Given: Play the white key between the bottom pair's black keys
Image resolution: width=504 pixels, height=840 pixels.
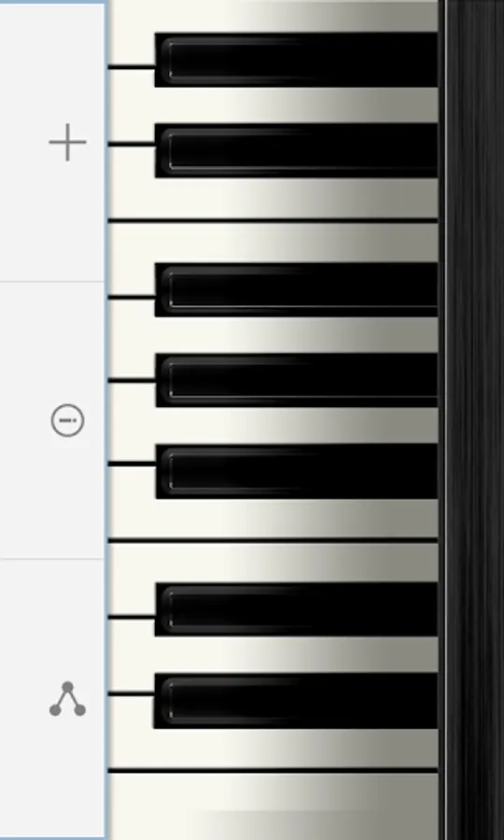Looking at the screenshot, I should [273, 655].
